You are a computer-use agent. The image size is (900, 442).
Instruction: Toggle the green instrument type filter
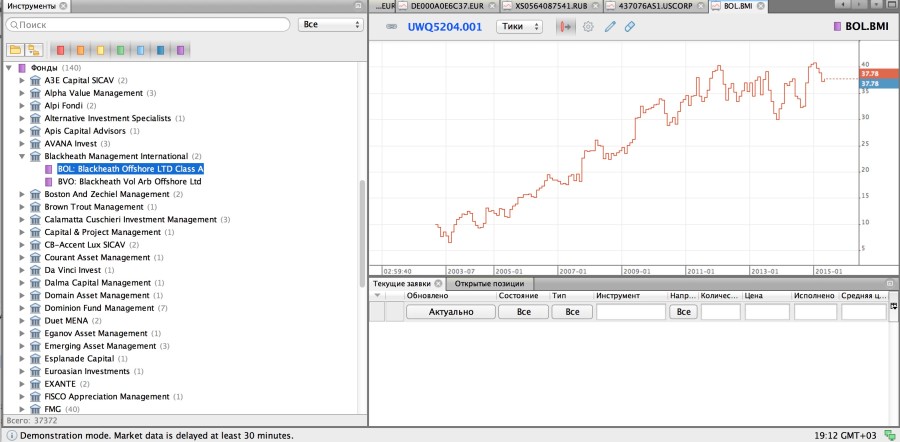(x=120, y=49)
